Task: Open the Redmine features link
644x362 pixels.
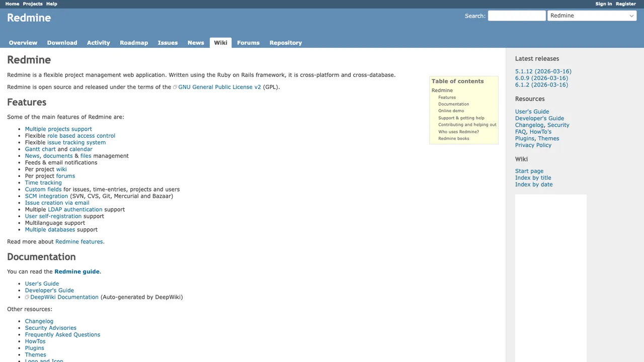Action: pyautogui.click(x=79, y=242)
